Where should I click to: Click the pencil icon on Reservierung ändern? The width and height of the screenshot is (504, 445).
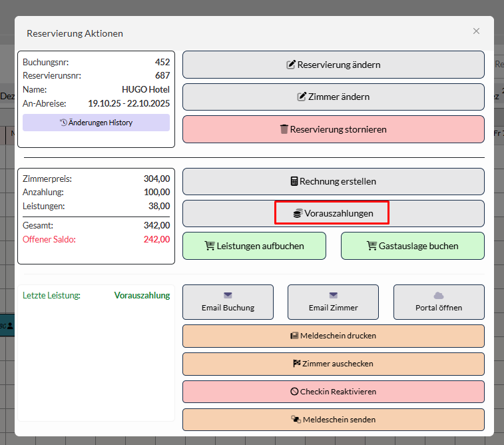(x=290, y=65)
